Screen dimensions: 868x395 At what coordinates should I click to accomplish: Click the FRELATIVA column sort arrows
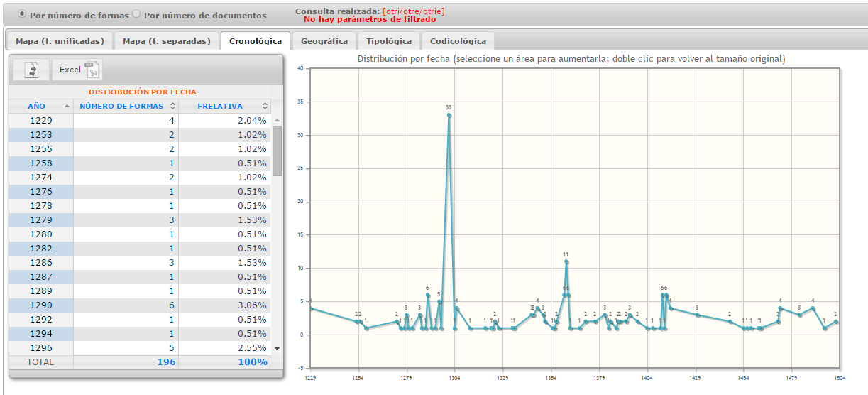265,106
